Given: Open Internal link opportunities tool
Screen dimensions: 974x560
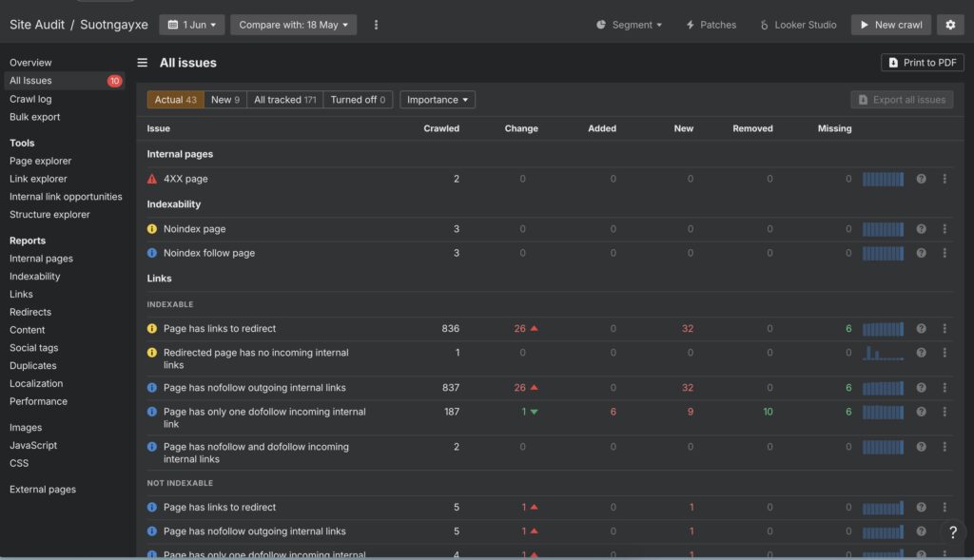Looking at the screenshot, I should 66,197.
